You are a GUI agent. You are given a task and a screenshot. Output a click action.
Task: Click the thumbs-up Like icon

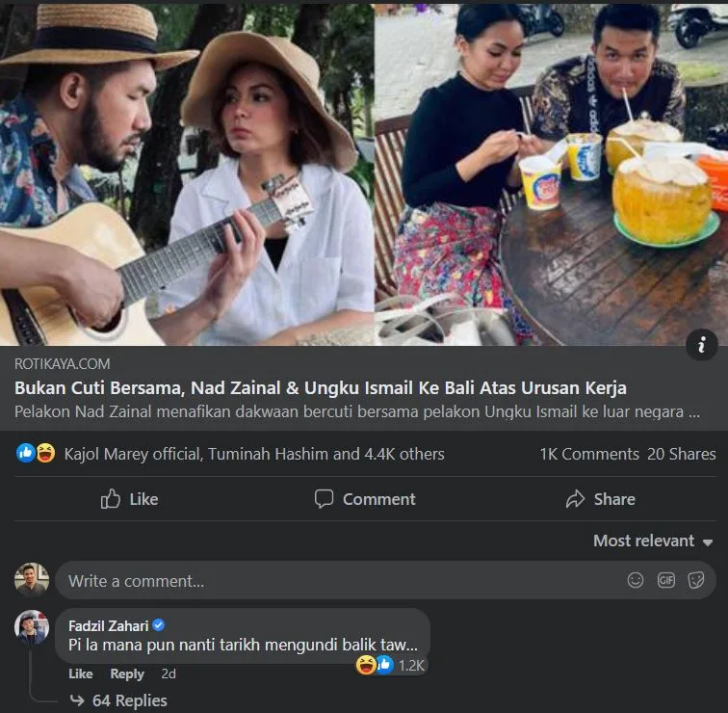tap(111, 499)
